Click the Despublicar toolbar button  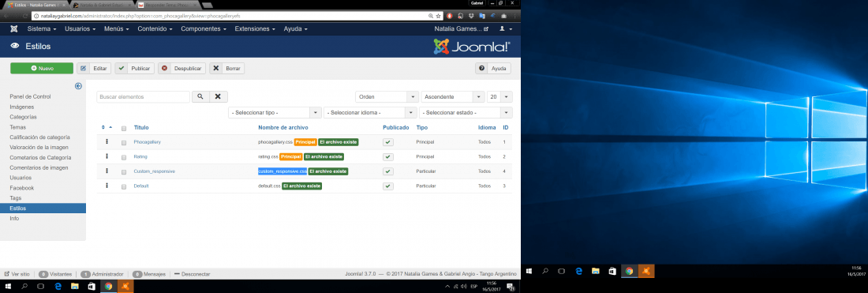coord(181,68)
